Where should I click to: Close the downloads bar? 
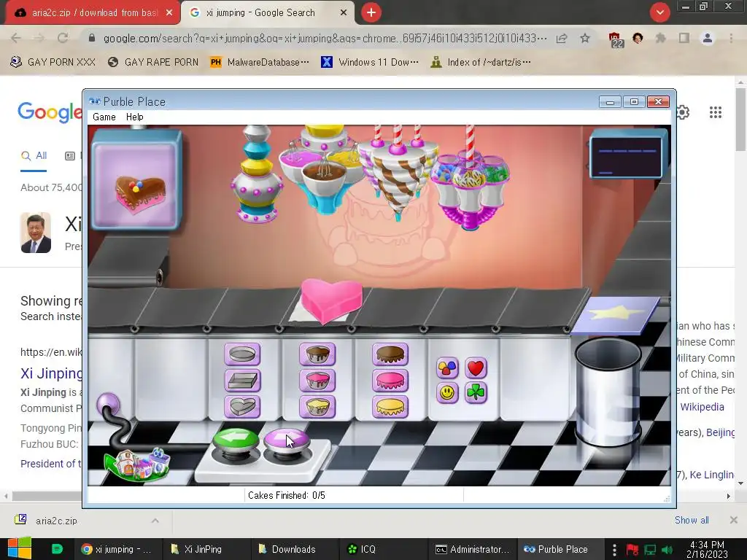coord(733,520)
